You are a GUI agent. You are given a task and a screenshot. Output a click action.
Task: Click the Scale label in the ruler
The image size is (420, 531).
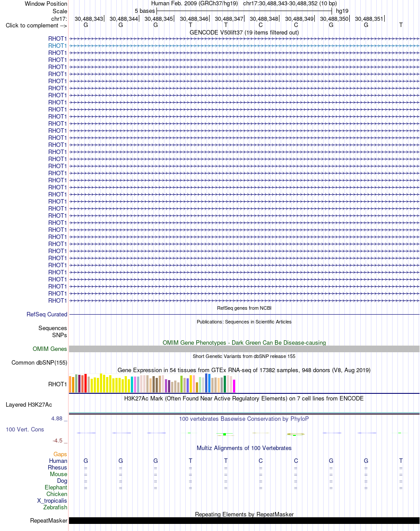pos(60,11)
